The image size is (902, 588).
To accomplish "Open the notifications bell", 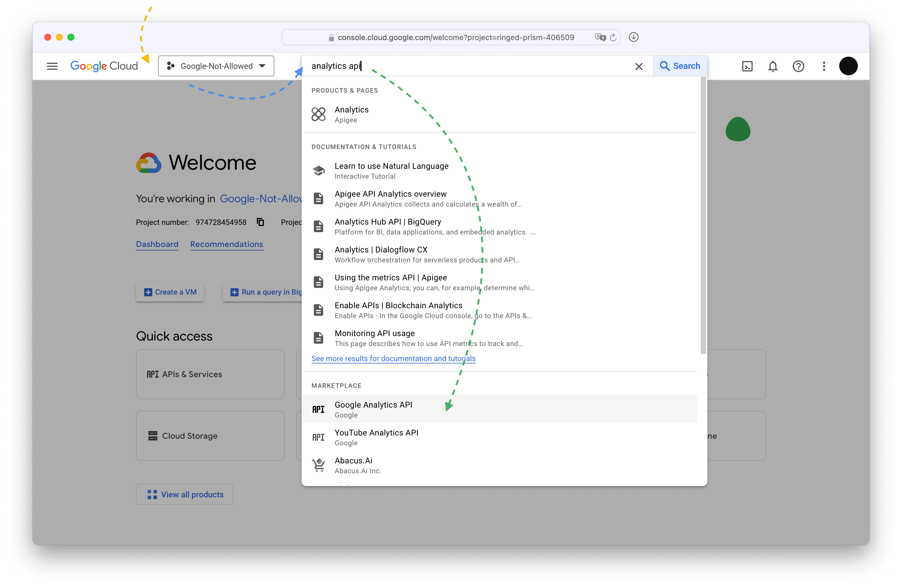I will pyautogui.click(x=773, y=66).
